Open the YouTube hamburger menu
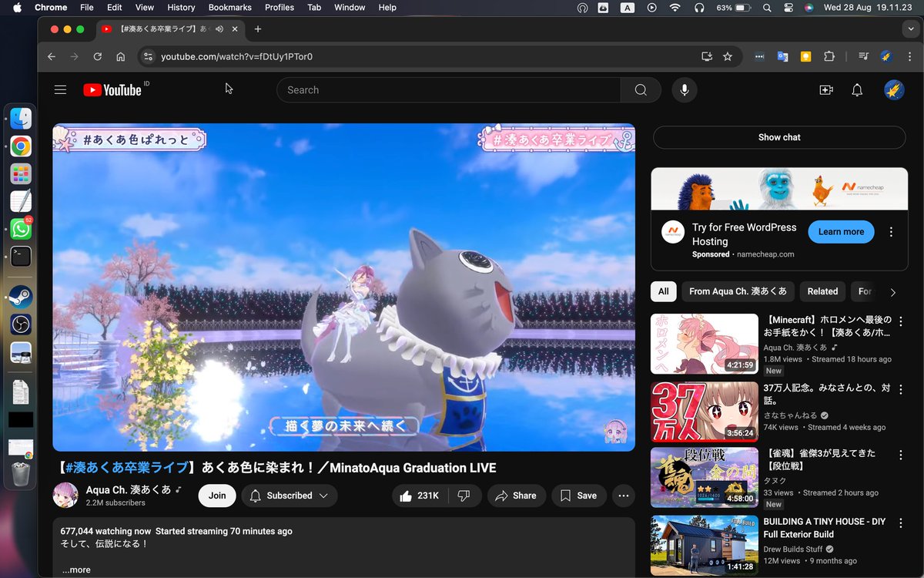The image size is (924, 578). coord(60,89)
